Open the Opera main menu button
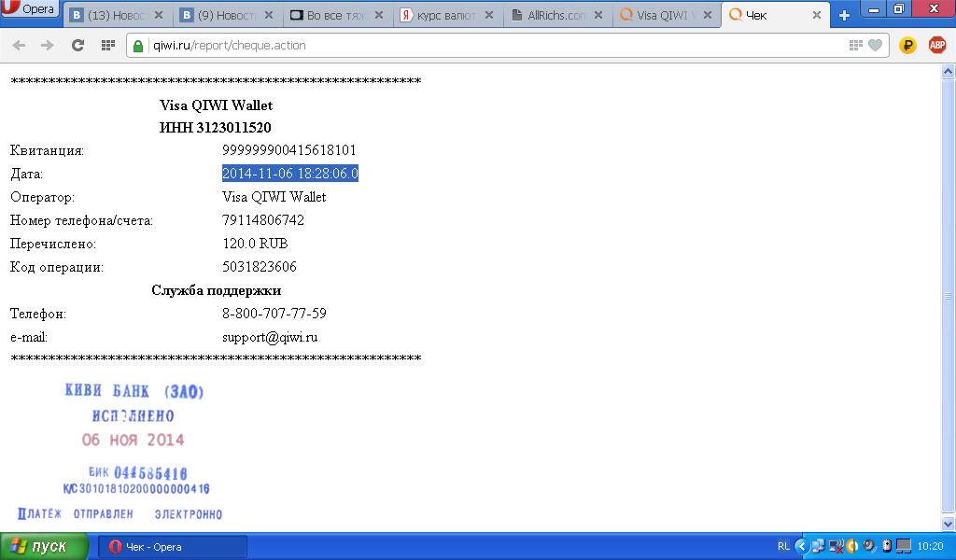Image resolution: width=956 pixels, height=560 pixels. click(29, 8)
